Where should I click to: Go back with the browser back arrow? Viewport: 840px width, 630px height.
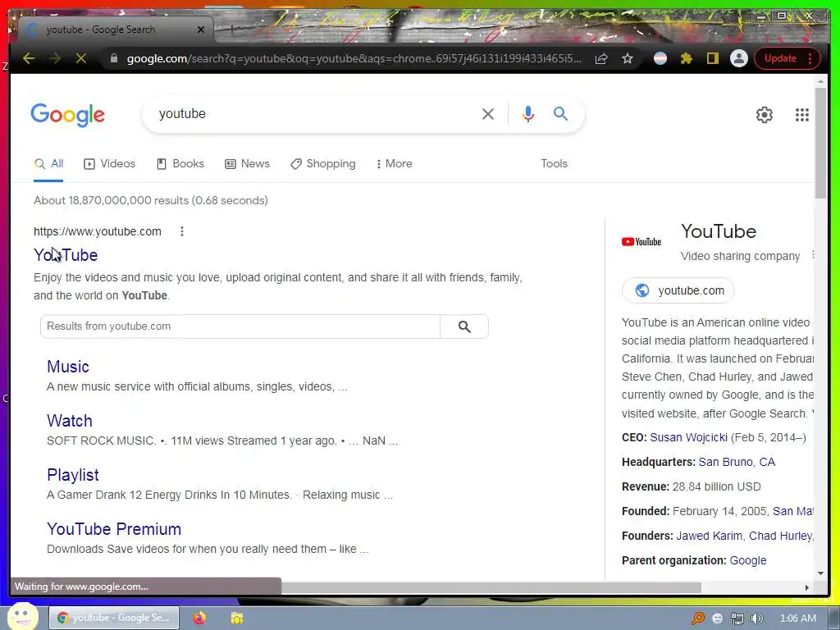[x=29, y=58]
